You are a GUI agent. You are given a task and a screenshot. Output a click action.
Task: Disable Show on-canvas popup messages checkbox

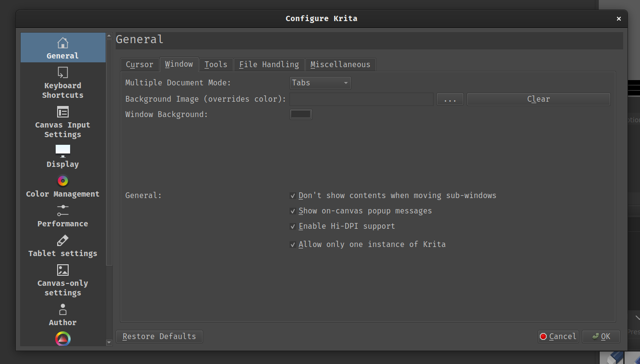pos(293,211)
